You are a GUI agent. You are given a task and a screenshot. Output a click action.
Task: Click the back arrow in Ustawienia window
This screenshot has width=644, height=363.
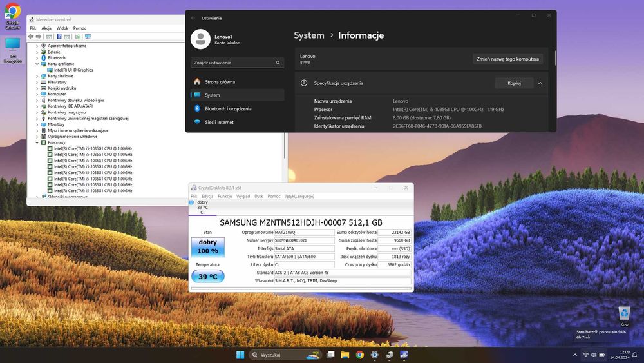pyautogui.click(x=193, y=18)
